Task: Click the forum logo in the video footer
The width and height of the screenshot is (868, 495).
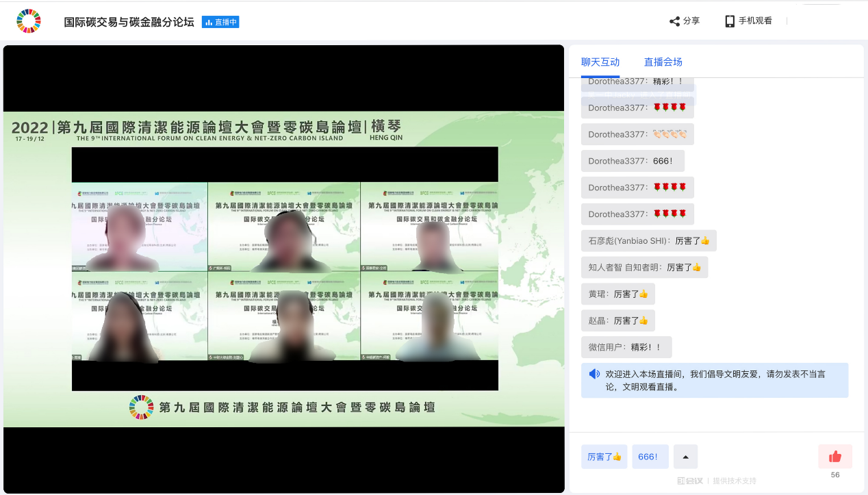Action: 141,405
